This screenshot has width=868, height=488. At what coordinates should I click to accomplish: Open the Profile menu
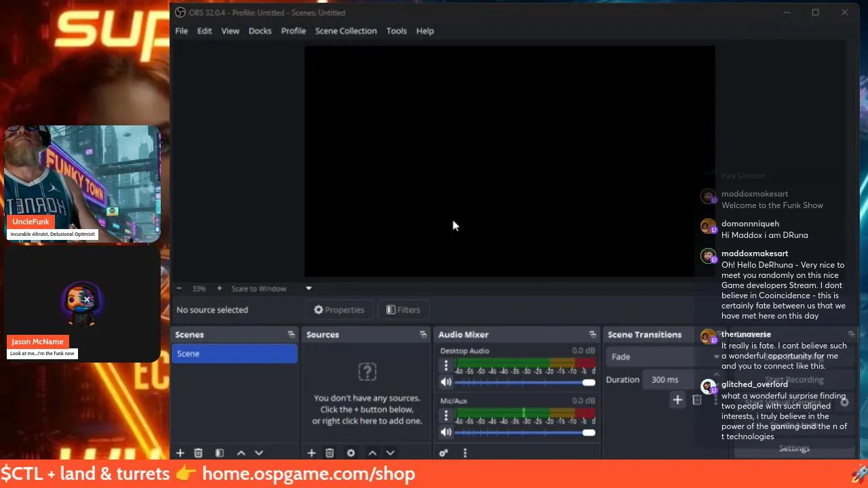293,30
